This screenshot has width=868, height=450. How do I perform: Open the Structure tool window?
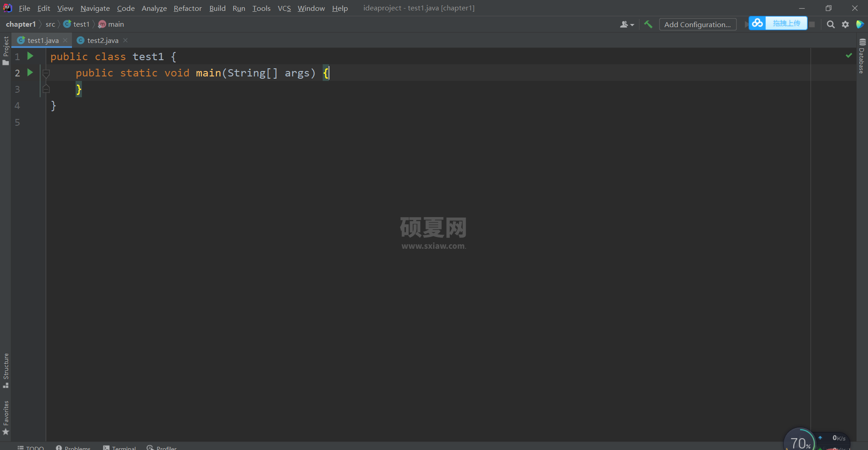click(x=6, y=370)
